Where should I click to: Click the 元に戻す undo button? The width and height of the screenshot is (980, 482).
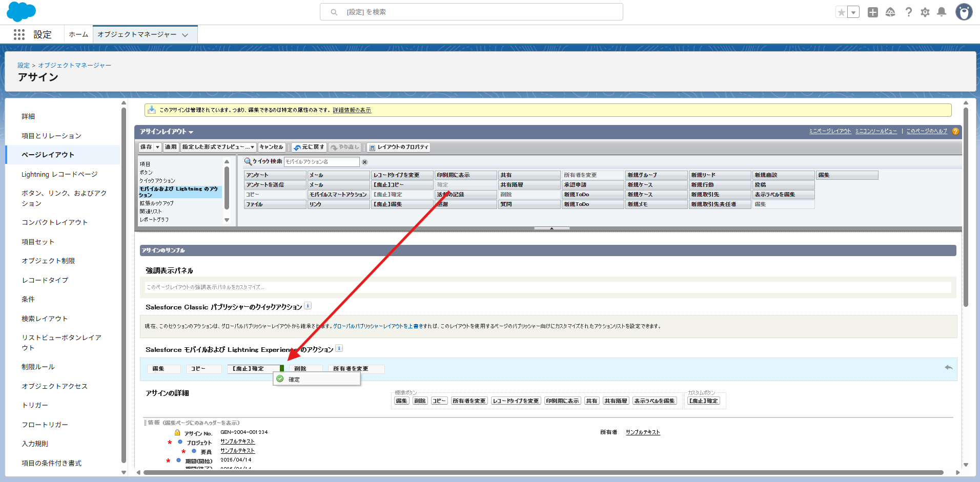[309, 147]
